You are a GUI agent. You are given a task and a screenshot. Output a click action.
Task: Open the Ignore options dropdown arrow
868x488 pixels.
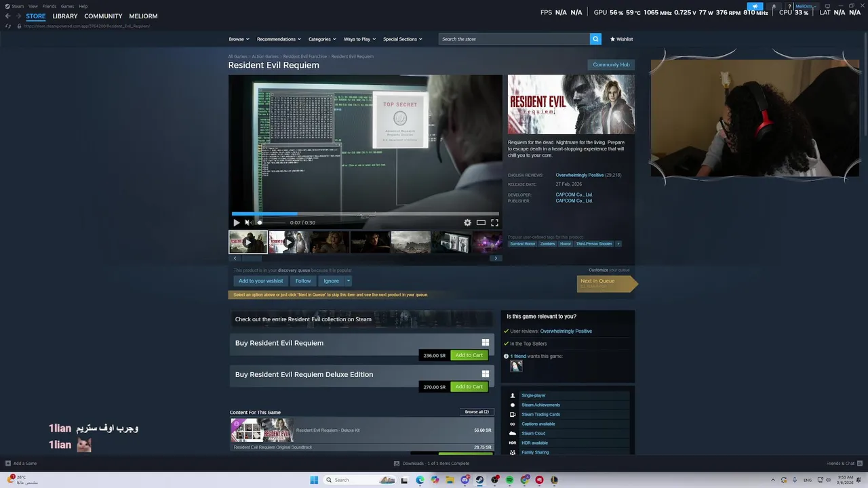pyautogui.click(x=349, y=281)
